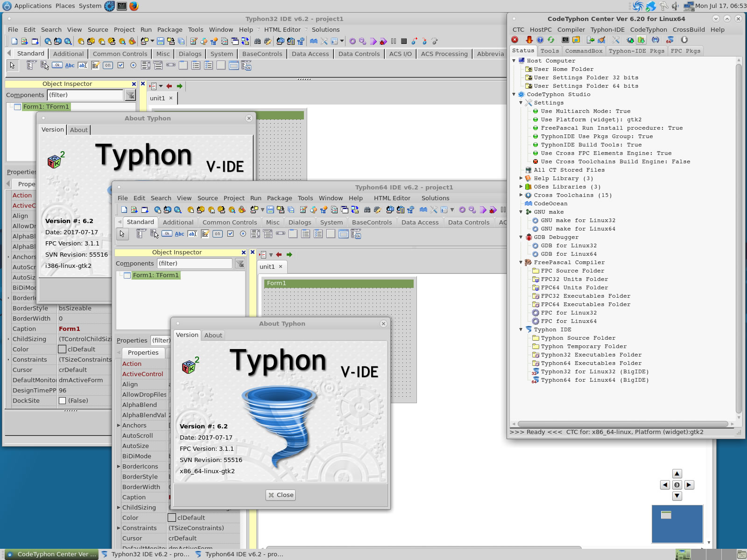Open Typhon64 IDE from the taskbar
This screenshot has width=747, height=560.
[240, 554]
